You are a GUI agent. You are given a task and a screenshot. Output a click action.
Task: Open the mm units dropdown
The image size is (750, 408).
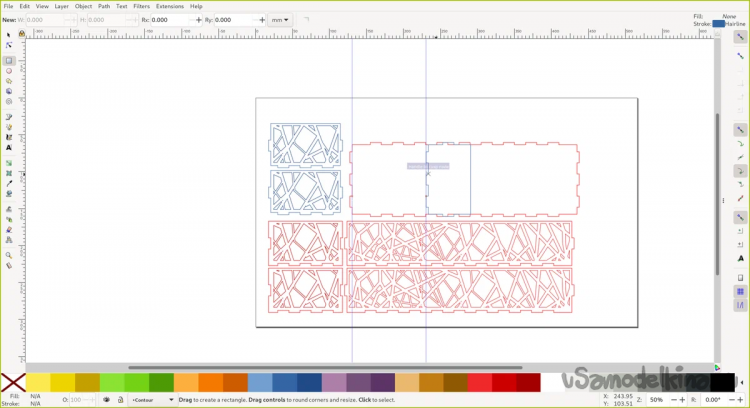point(281,19)
